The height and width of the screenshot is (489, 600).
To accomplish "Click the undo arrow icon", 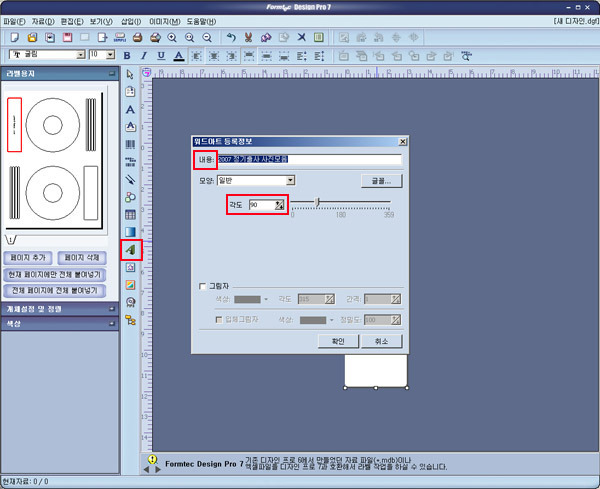I will pyautogui.click(x=231, y=37).
